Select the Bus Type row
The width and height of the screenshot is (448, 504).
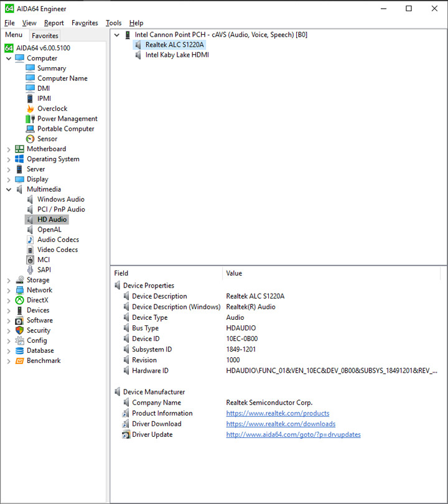(279, 328)
